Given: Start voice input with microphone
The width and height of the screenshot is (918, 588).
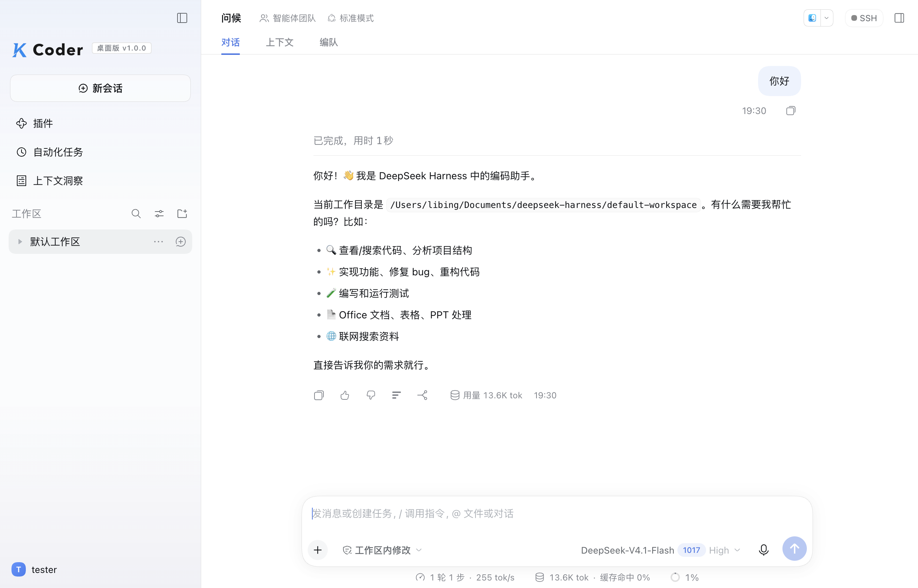Looking at the screenshot, I should (764, 550).
